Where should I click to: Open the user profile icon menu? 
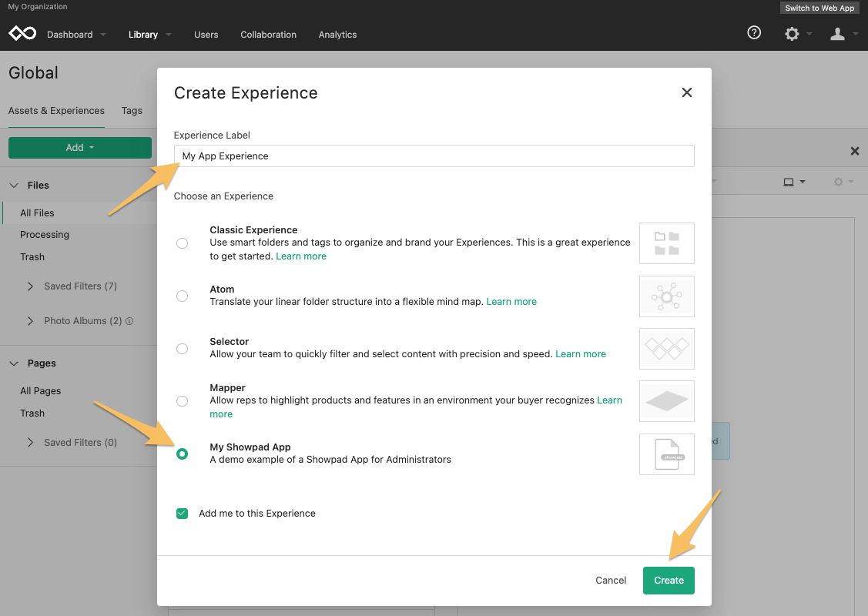[x=837, y=34]
